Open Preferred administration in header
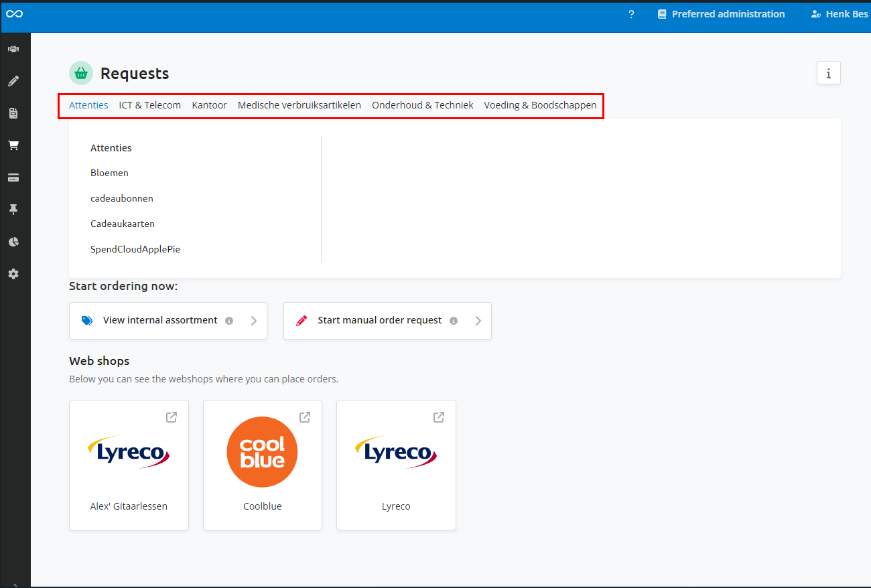 tap(721, 14)
